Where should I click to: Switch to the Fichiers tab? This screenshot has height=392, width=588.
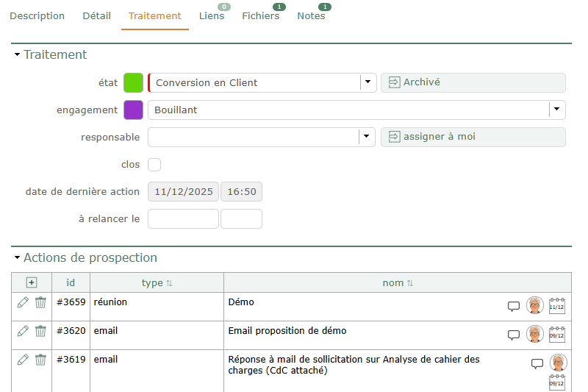pyautogui.click(x=261, y=16)
